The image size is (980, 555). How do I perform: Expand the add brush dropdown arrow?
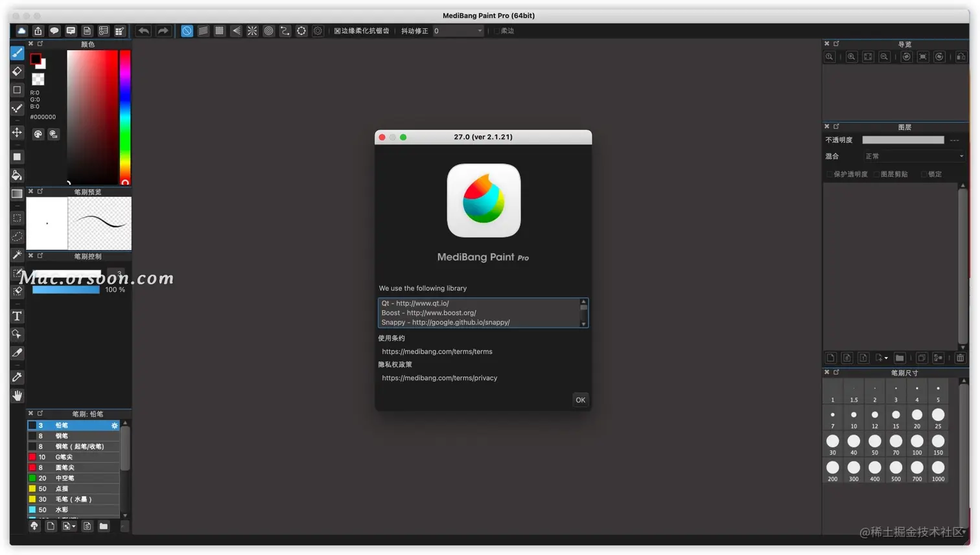tap(74, 527)
